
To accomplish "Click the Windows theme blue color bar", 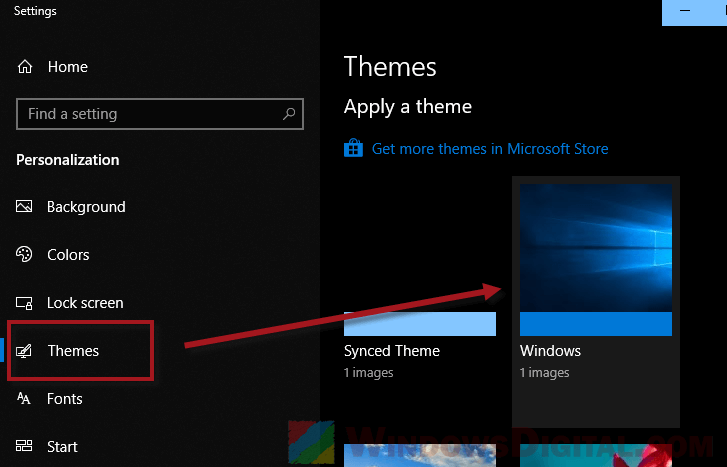I will pos(596,324).
